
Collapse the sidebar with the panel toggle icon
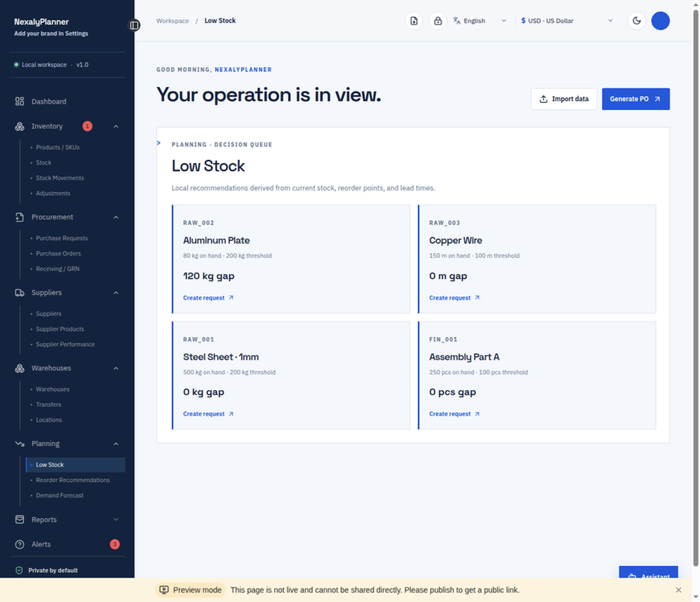click(134, 25)
